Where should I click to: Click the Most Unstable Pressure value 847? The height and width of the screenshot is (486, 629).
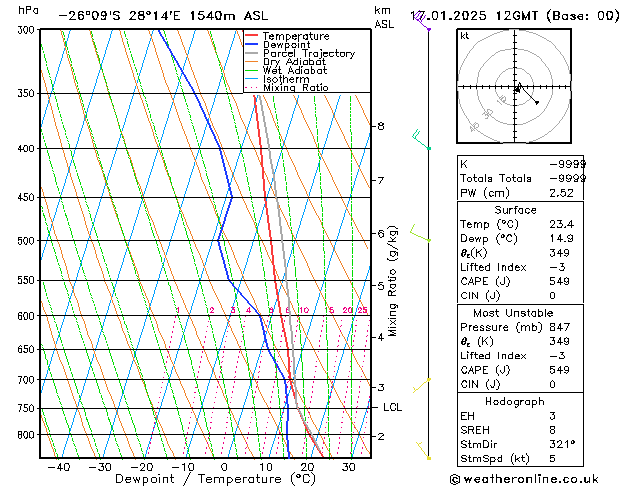(x=559, y=327)
